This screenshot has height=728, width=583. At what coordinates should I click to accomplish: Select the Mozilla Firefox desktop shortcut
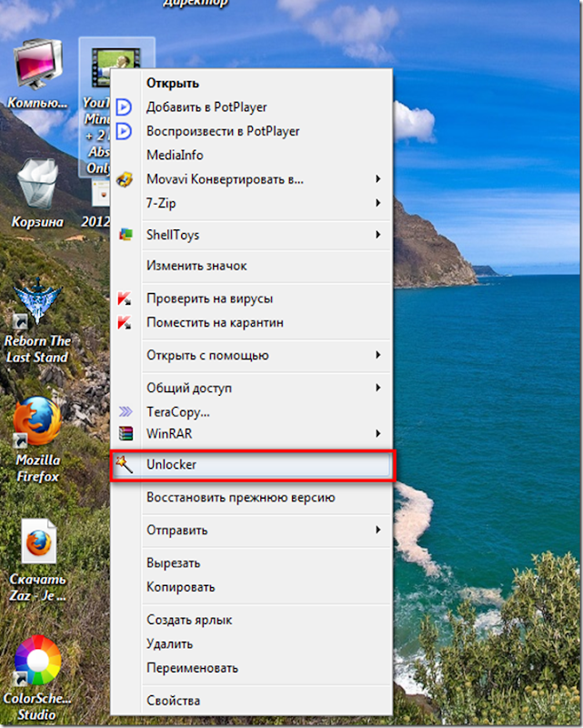click(37, 421)
